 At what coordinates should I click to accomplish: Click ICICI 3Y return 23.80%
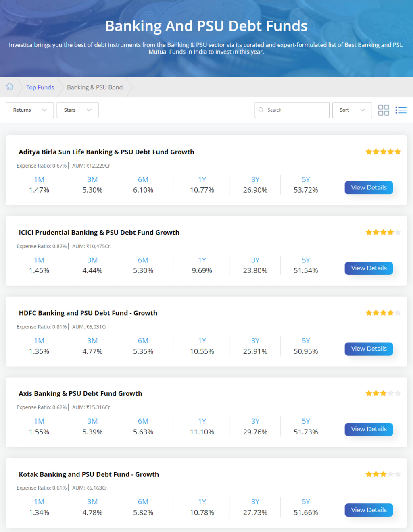[255, 271]
